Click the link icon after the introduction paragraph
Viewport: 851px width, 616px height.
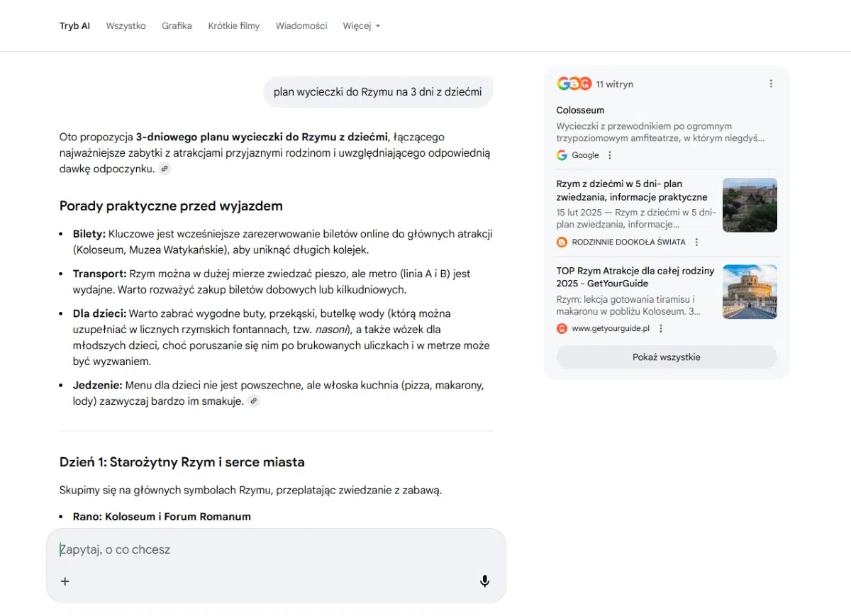(165, 169)
